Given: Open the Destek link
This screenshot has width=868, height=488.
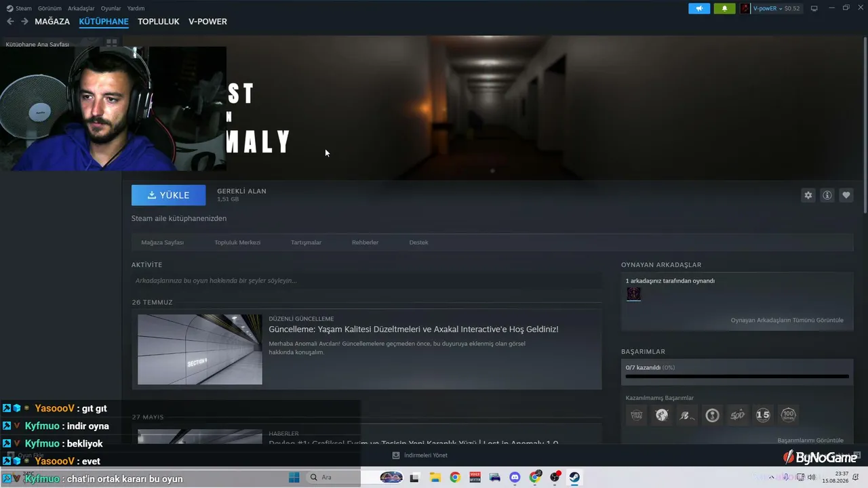Looking at the screenshot, I should (x=418, y=243).
